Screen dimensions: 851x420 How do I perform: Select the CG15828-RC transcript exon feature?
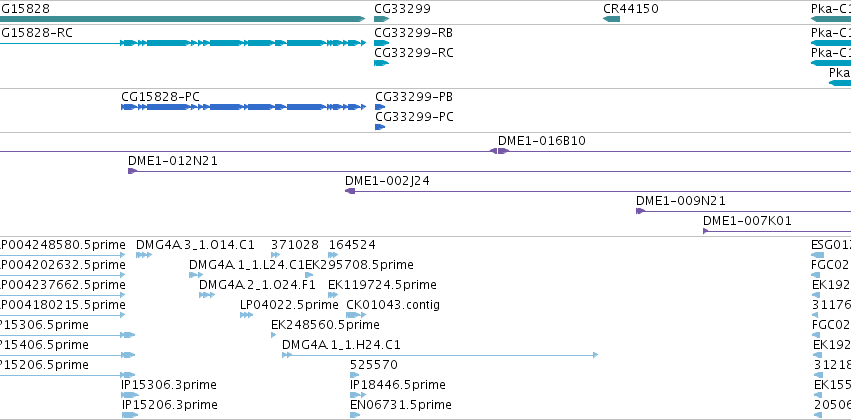[243, 43]
